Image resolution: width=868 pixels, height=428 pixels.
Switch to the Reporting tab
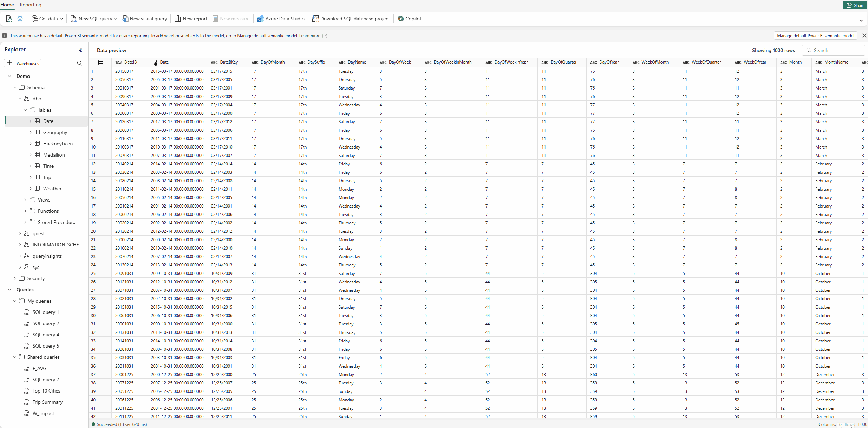(31, 5)
